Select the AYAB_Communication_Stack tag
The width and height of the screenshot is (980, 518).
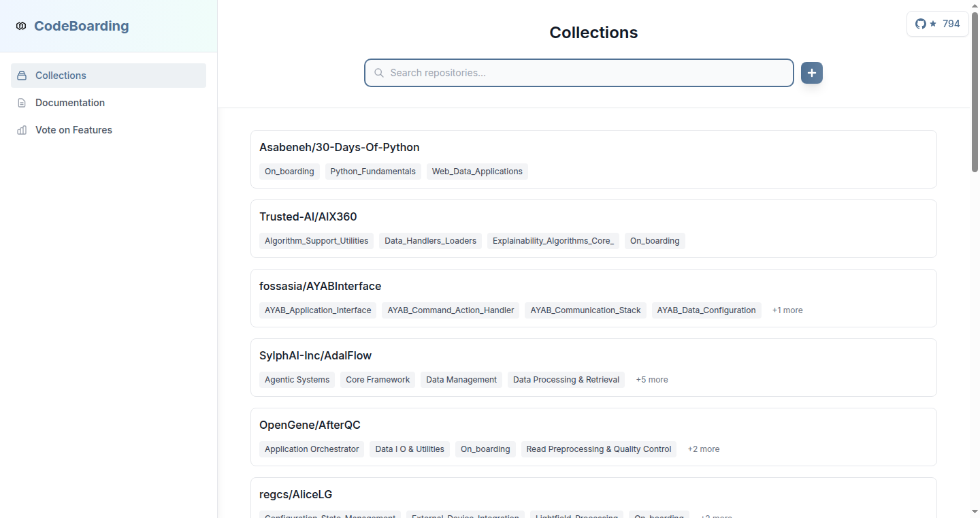(585, 310)
